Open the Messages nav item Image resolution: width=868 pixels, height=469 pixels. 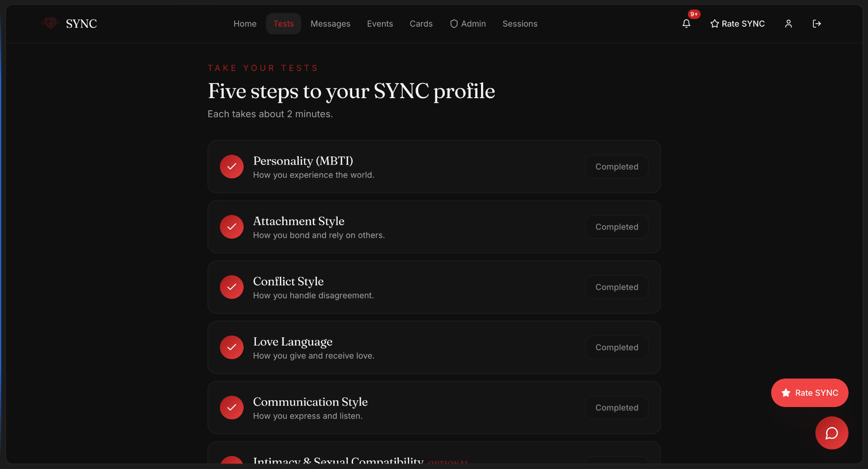[330, 24]
